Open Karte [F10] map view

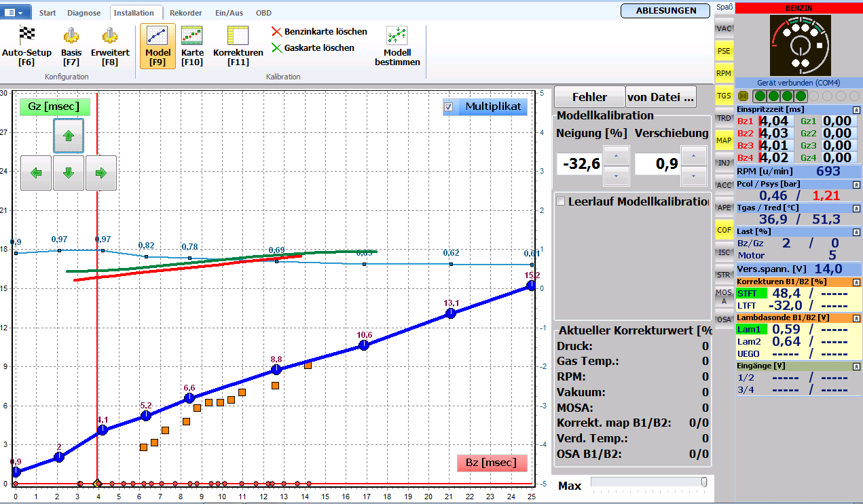coord(192,46)
